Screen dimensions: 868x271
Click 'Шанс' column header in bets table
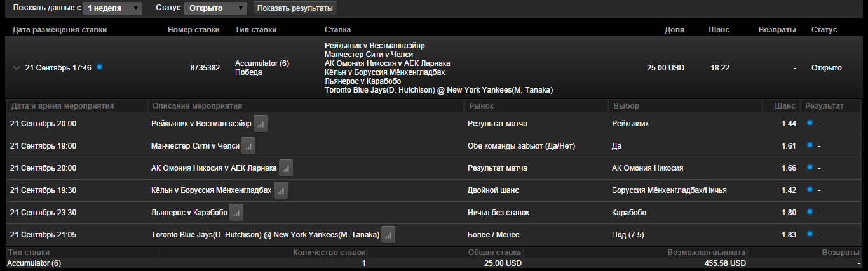(x=719, y=30)
